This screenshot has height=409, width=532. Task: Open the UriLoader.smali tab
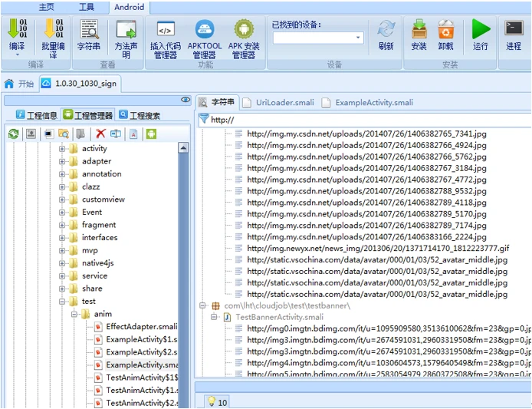(279, 103)
